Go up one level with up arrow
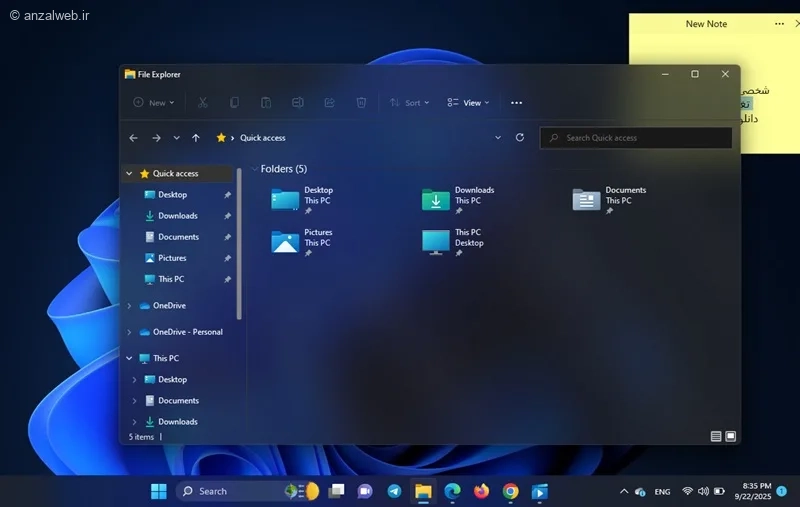Image resolution: width=800 pixels, height=507 pixels. click(196, 138)
